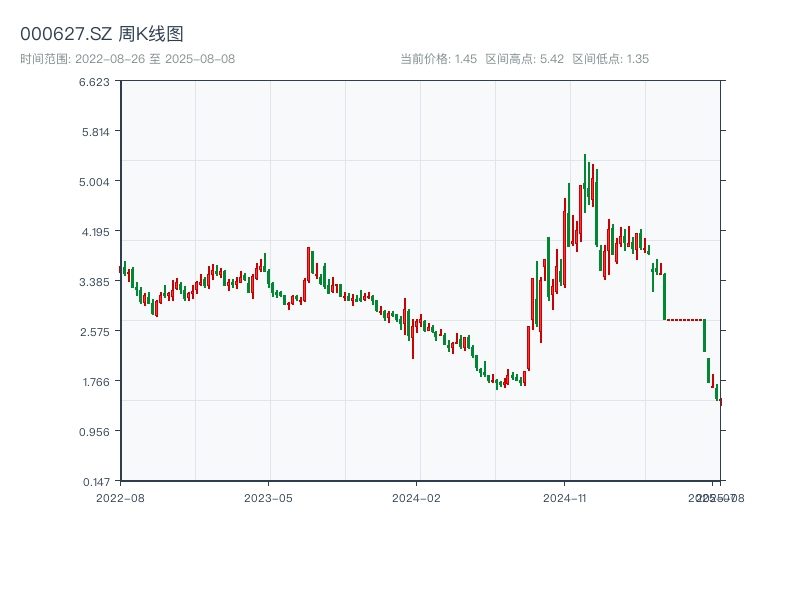This screenshot has height=600, width=800.
Task: Click the period low label 区间低点: 1.35
Action: click(x=610, y=59)
